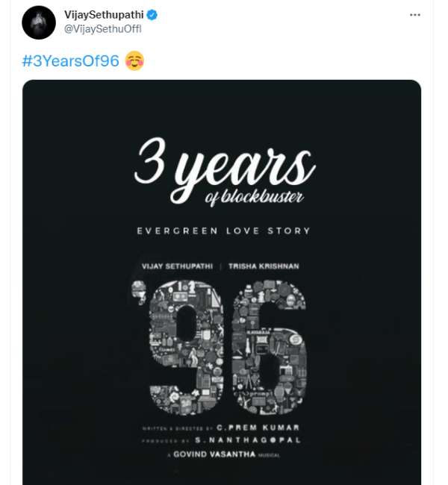
Task: Open the tweet's three-dot more options menu
Action: (414, 15)
